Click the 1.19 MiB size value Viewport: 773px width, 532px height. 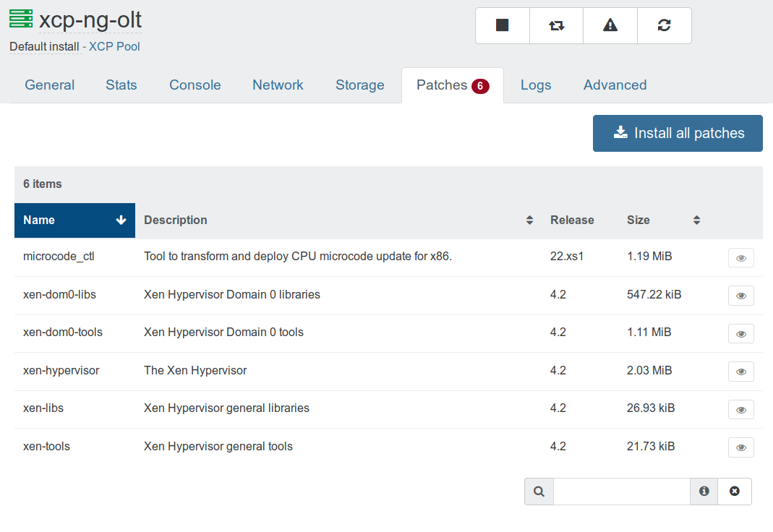[649, 257]
